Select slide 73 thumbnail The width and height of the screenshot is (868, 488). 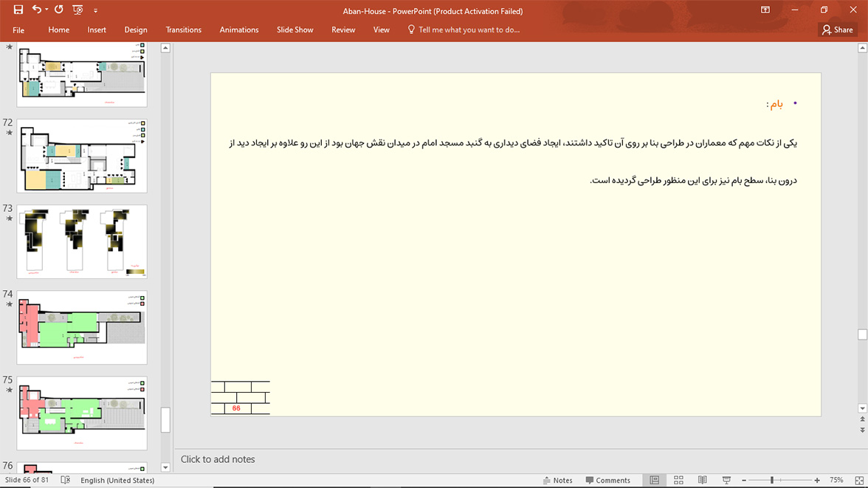pyautogui.click(x=82, y=241)
